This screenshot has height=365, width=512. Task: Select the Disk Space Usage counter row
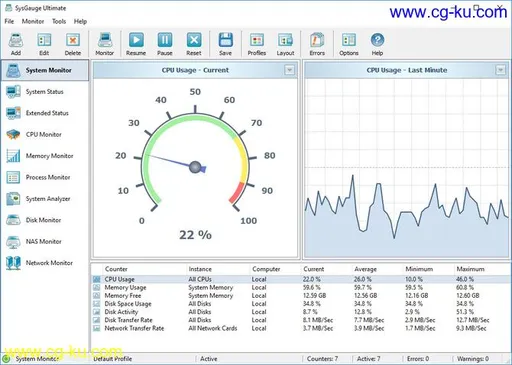coord(301,304)
